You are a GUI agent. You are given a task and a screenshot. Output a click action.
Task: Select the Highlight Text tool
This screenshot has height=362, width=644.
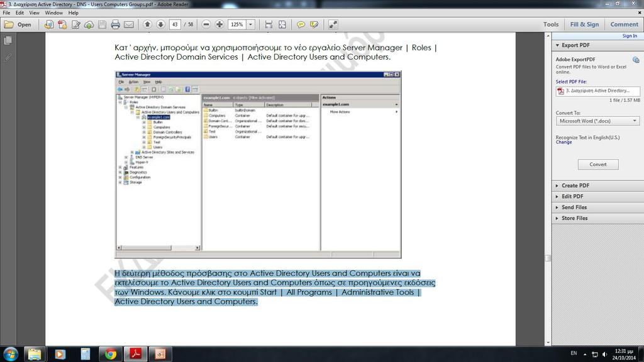pos(314,25)
